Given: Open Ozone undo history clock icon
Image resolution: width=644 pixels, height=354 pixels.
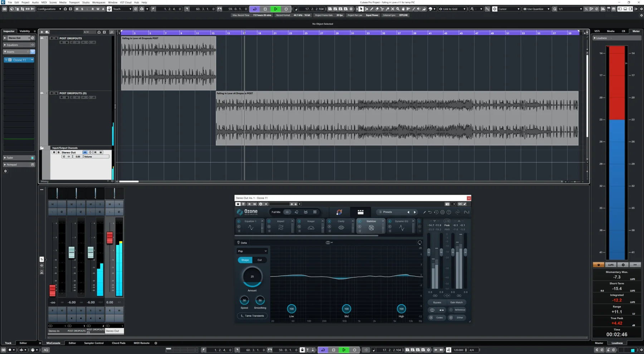Looking at the screenshot, I should 436,212.
